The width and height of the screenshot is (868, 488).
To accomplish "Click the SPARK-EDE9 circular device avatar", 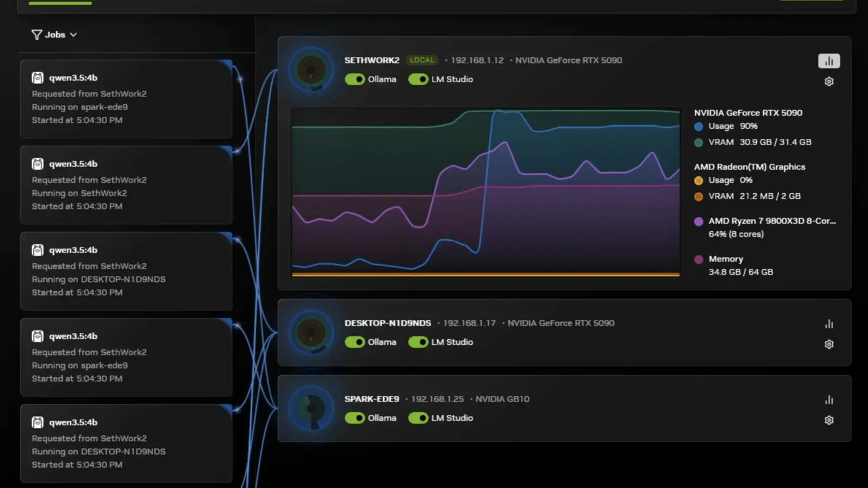I will (x=311, y=408).
